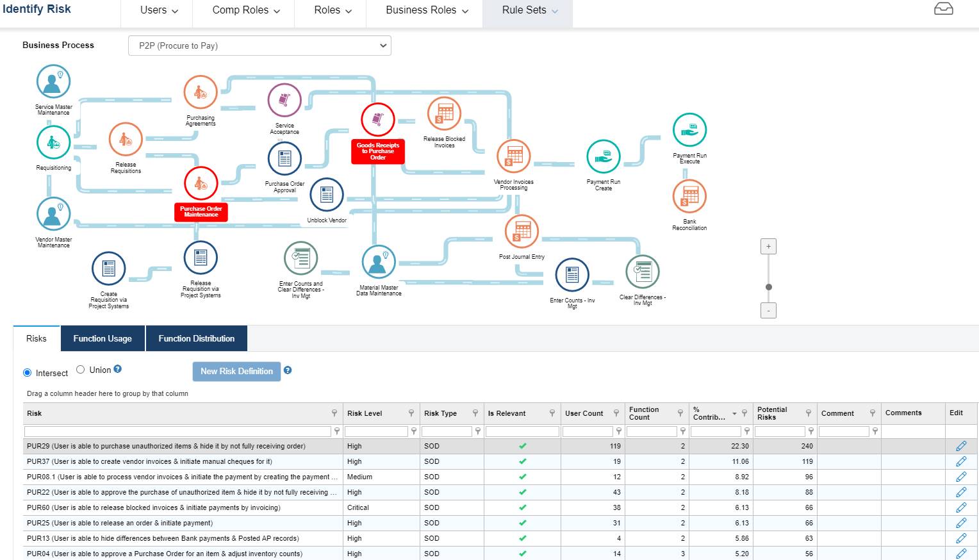Click the zoom in plus button

click(x=768, y=245)
